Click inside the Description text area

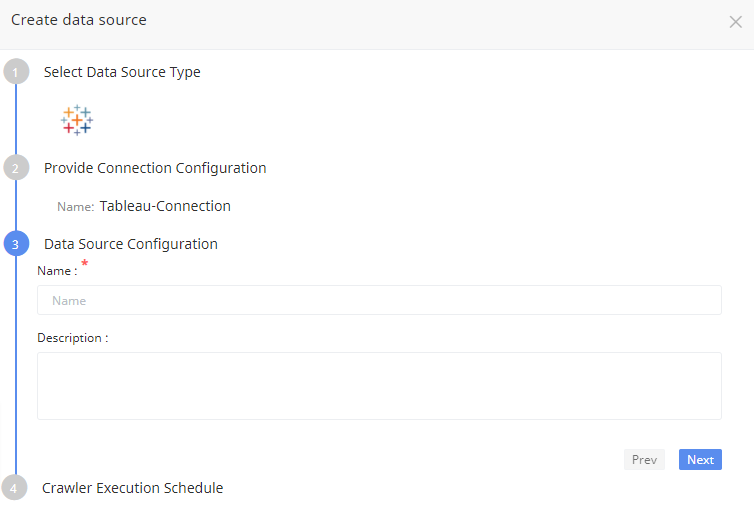[x=379, y=385]
